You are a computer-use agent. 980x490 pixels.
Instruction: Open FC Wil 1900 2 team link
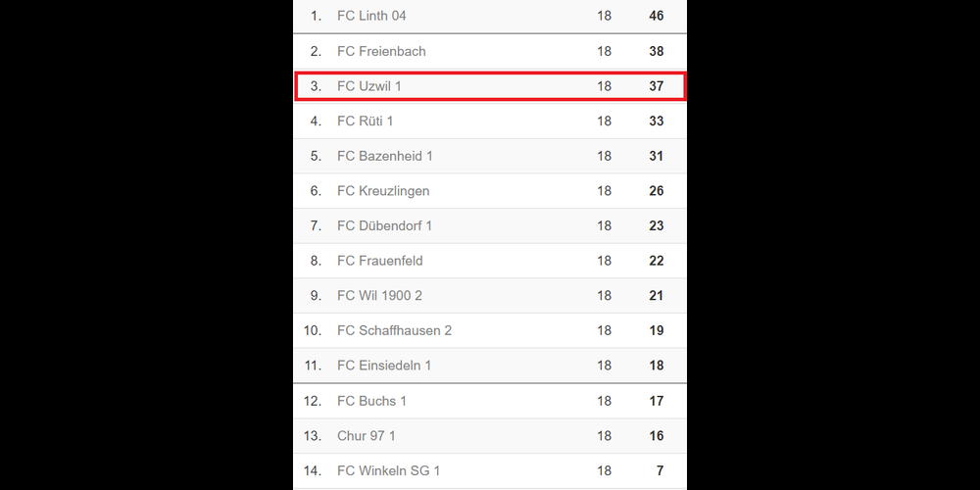pos(379,295)
